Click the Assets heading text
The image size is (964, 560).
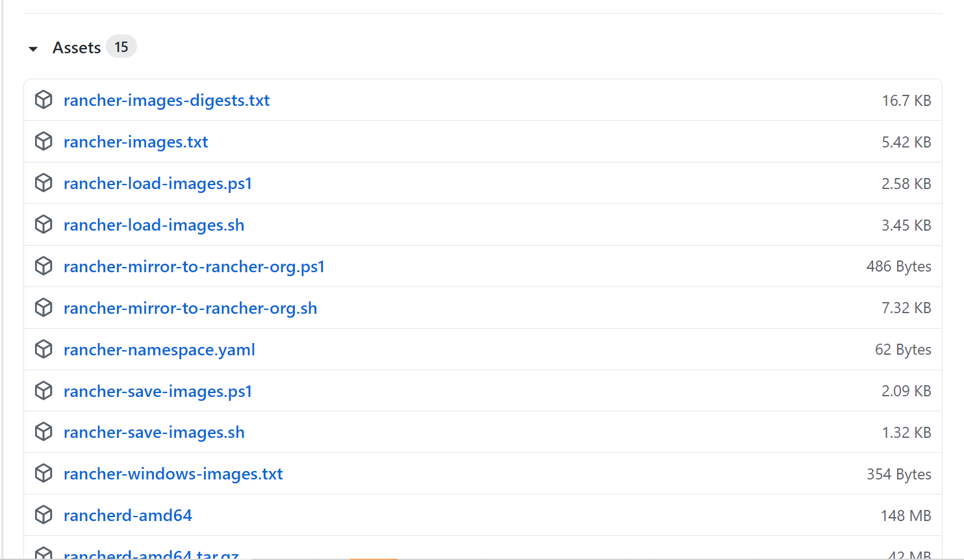(x=77, y=47)
